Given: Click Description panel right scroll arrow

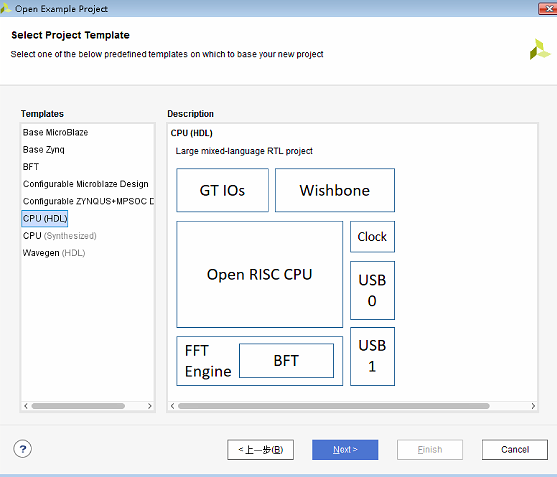Looking at the screenshot, I should (x=533, y=406).
